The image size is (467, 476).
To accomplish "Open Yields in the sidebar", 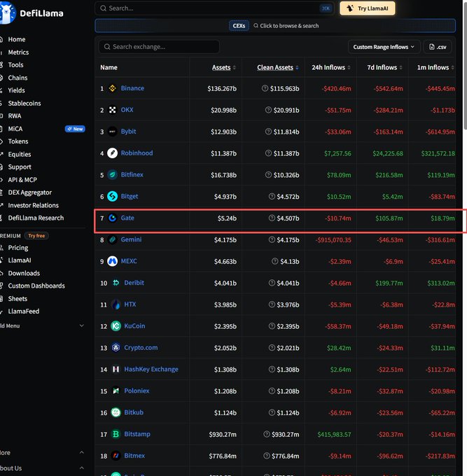I will point(16,90).
